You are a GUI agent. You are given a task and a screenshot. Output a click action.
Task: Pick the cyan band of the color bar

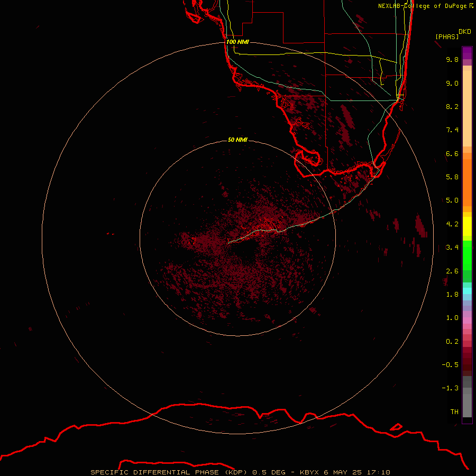click(467, 291)
